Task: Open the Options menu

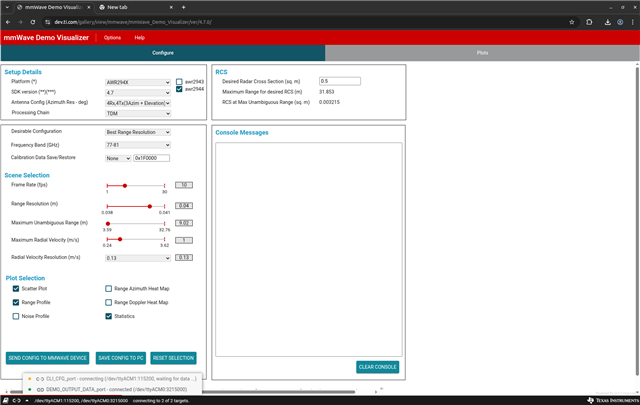Action: point(112,38)
